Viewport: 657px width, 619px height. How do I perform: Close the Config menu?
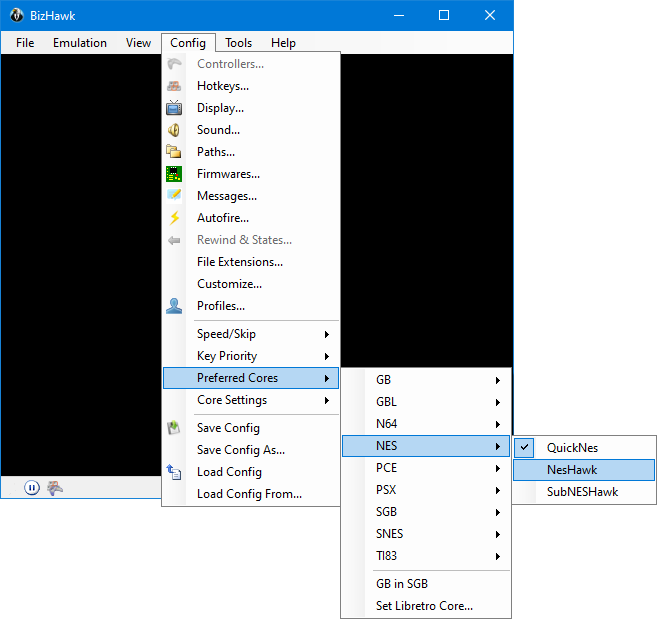(188, 43)
